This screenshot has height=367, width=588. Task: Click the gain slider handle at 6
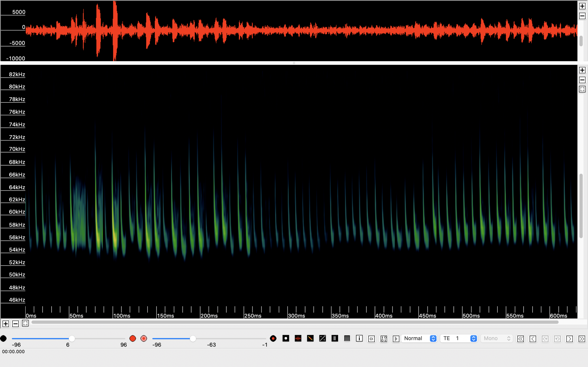(x=72, y=338)
